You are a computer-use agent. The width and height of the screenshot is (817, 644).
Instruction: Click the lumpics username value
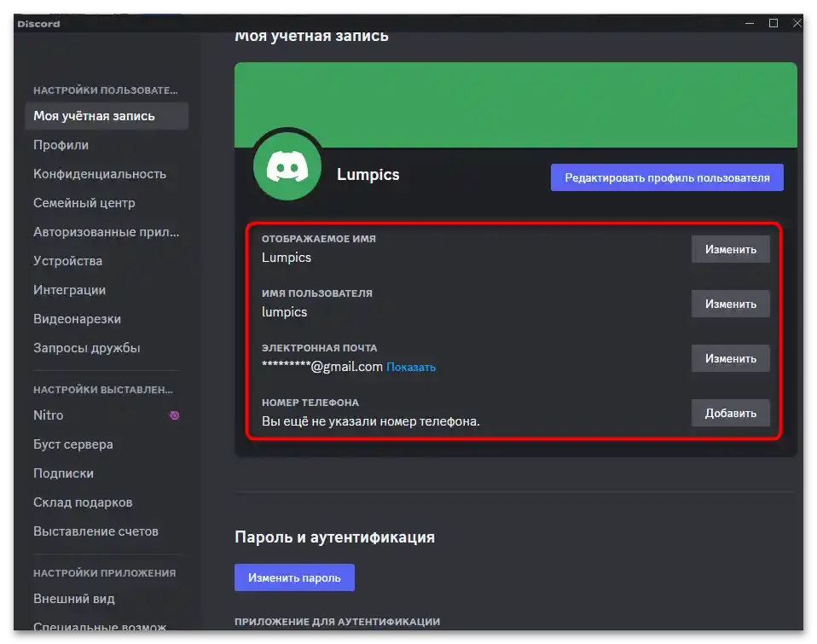[x=285, y=312]
